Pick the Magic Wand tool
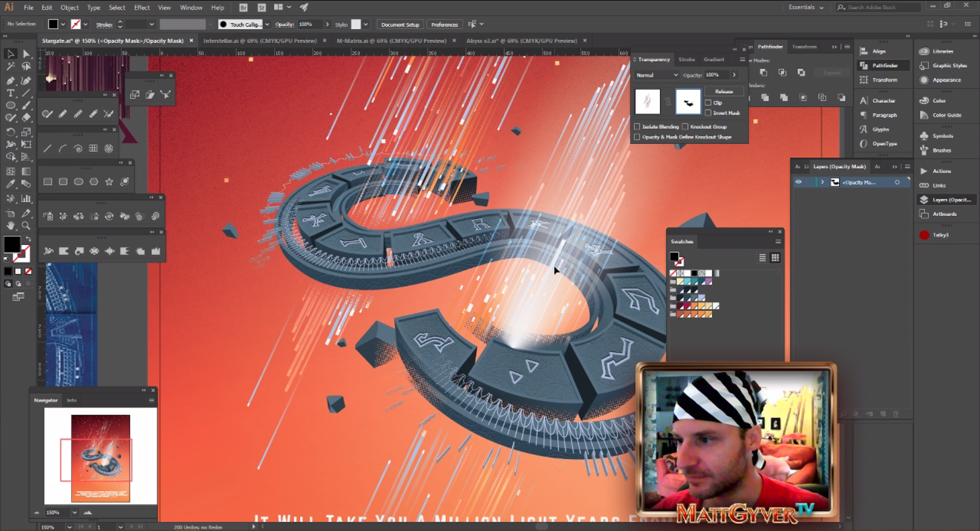980x531 pixels. pyautogui.click(x=10, y=66)
